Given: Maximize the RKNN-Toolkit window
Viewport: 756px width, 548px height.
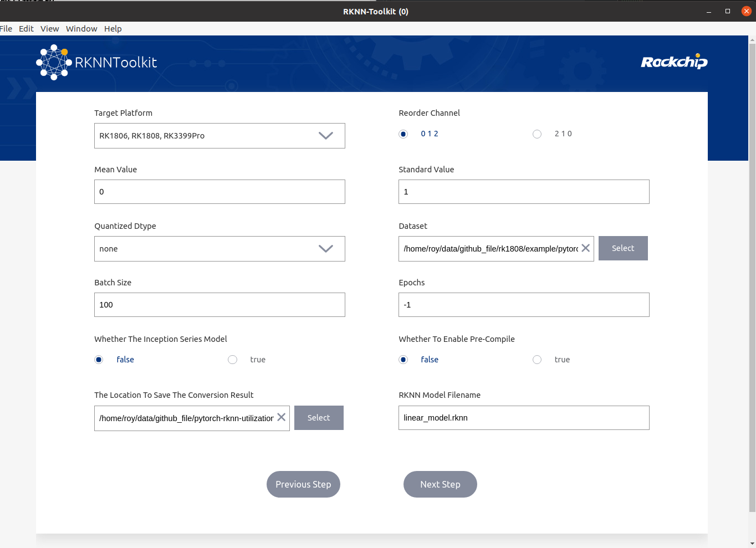Looking at the screenshot, I should [728, 11].
